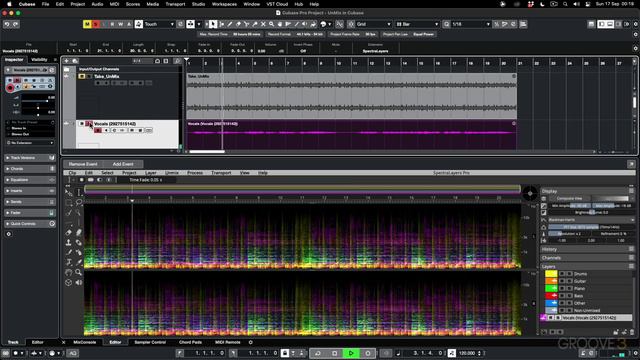Toggle global Solo S button in toolbar
The image size is (640, 360).
[x=96, y=24]
